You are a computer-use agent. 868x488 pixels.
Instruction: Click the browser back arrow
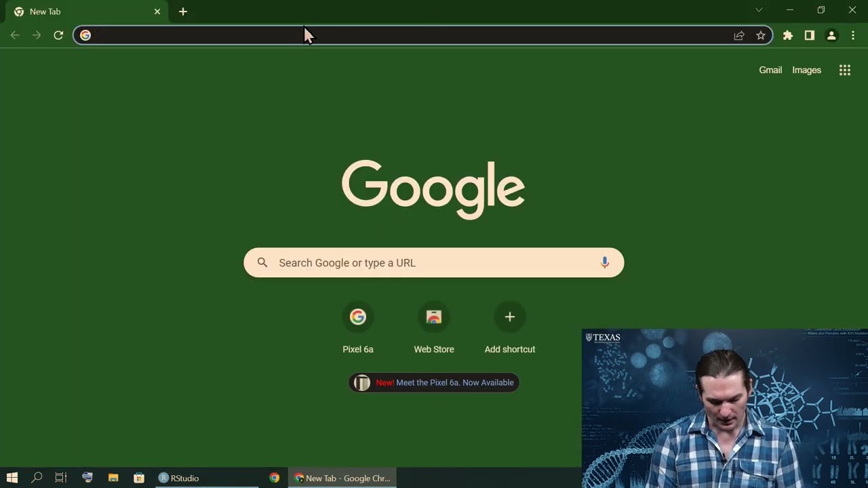pyautogui.click(x=15, y=35)
